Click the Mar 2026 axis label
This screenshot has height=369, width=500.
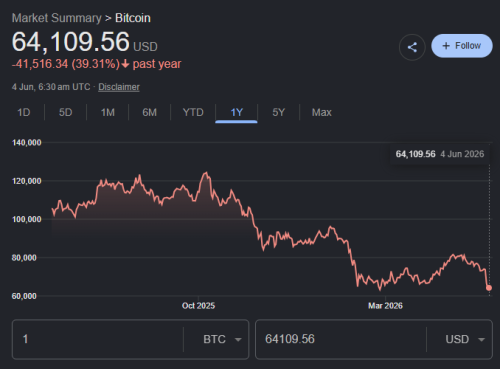(385, 306)
